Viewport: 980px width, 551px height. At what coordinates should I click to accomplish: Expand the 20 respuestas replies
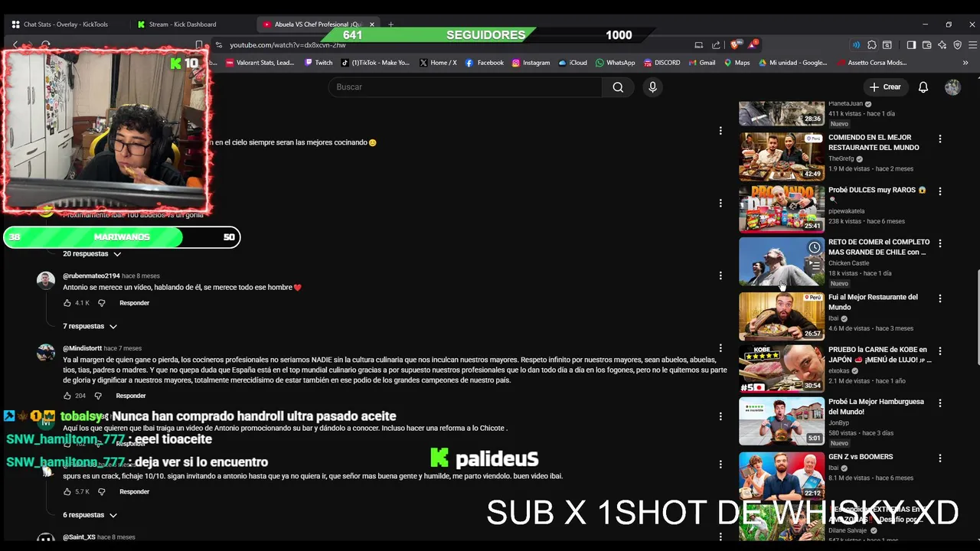(92, 253)
